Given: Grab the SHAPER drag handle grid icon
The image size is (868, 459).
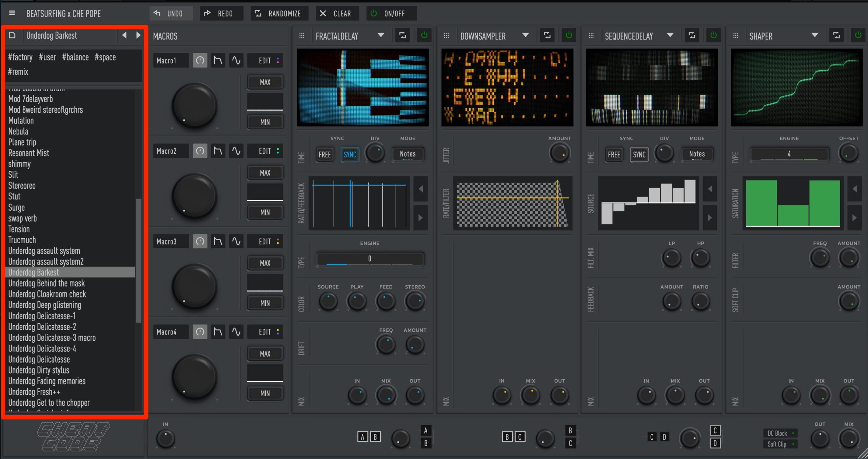Looking at the screenshot, I should click(x=736, y=36).
